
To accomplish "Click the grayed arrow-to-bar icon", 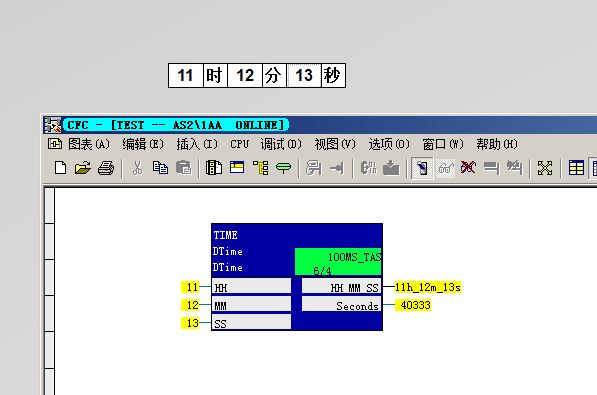I will tap(337, 168).
